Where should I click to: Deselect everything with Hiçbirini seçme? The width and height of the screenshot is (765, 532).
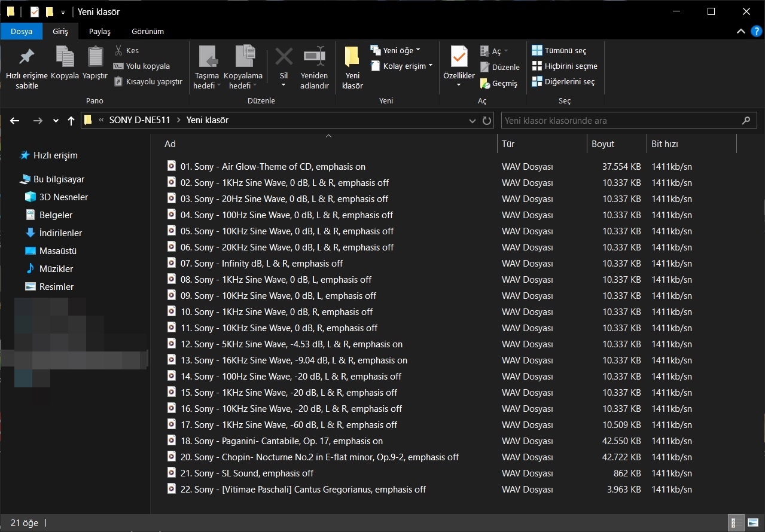pos(565,66)
